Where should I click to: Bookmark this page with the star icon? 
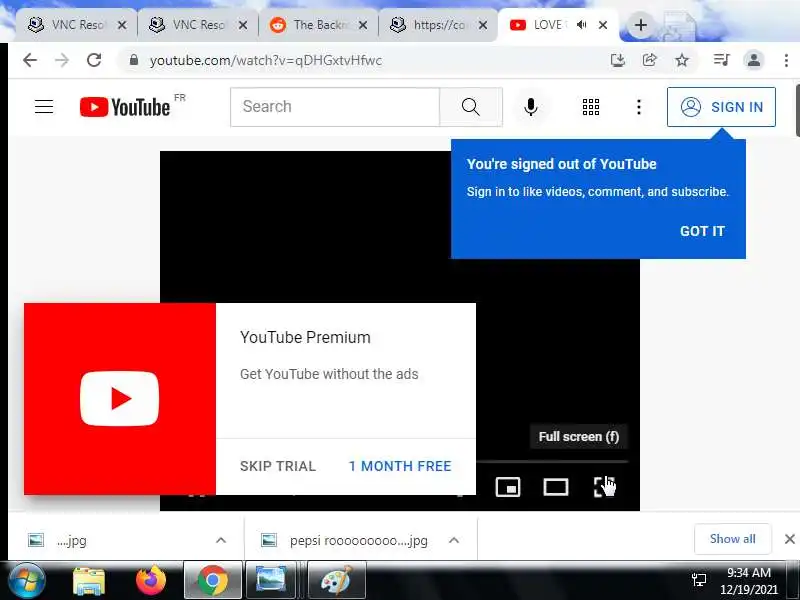tap(682, 60)
